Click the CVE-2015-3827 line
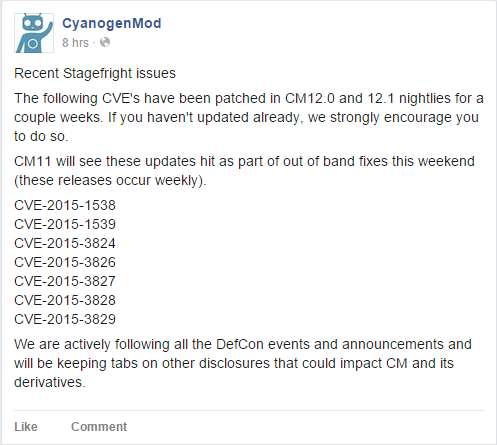Image resolution: width=497 pixels, height=445 pixels. tap(65, 281)
